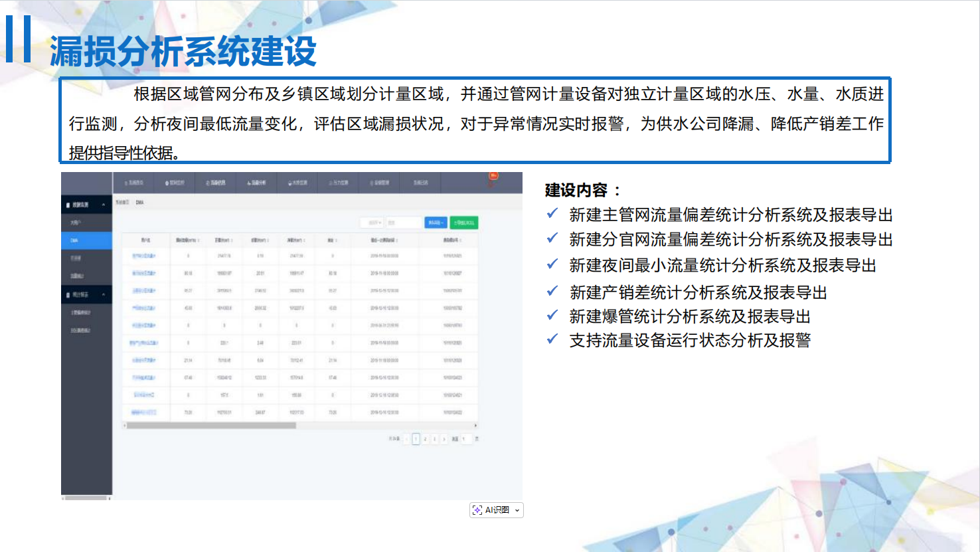
Task: Click the red notification badge icon
Action: [x=493, y=176]
